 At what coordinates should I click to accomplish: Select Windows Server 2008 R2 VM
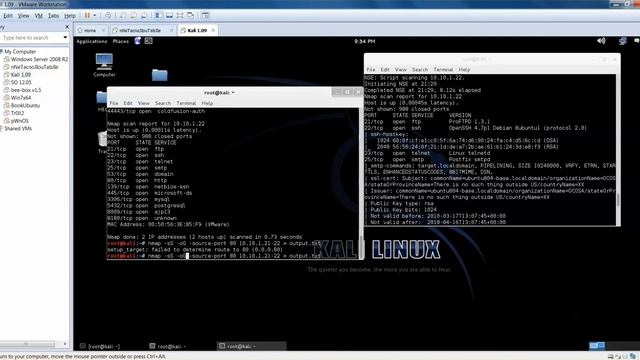(39, 59)
